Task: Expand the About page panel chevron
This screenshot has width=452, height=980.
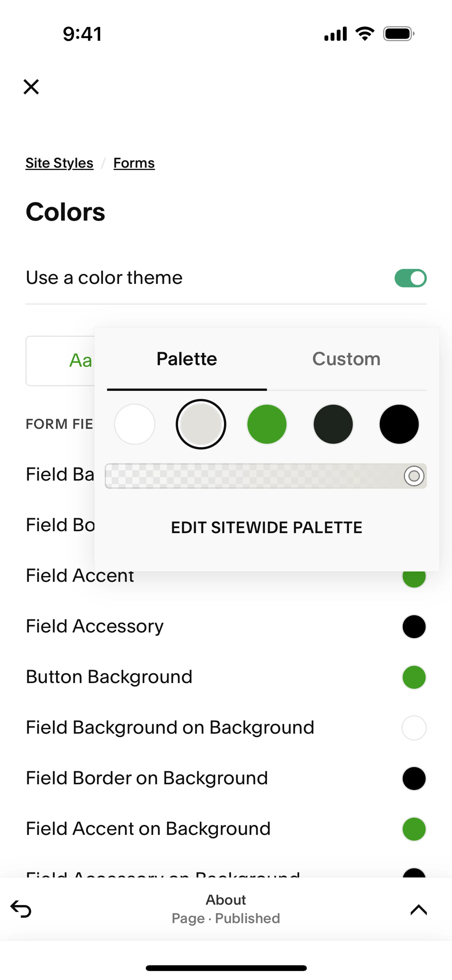Action: [419, 909]
